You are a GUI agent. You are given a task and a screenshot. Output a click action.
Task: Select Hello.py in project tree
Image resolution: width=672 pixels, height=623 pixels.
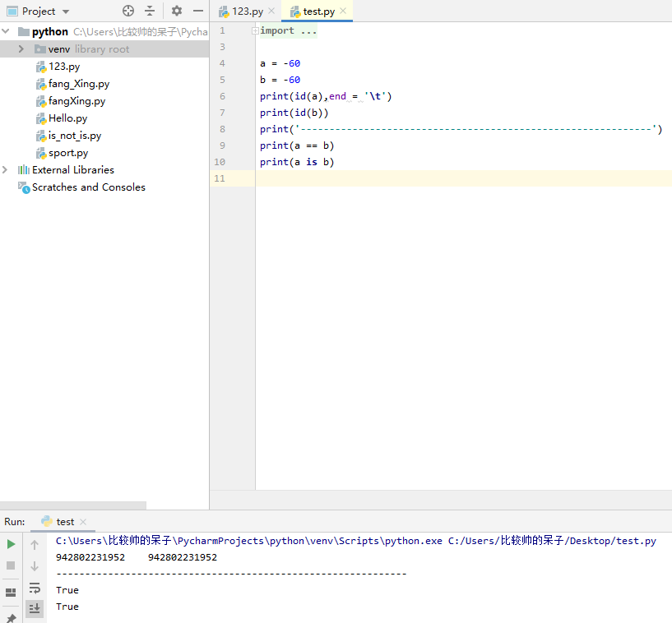point(67,118)
